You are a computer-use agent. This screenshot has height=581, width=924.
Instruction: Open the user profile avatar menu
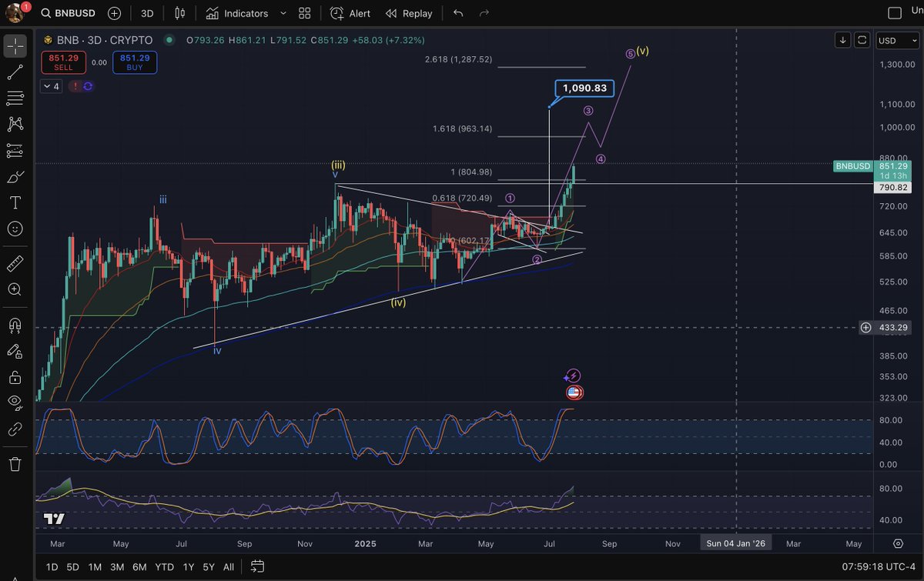[x=15, y=12]
